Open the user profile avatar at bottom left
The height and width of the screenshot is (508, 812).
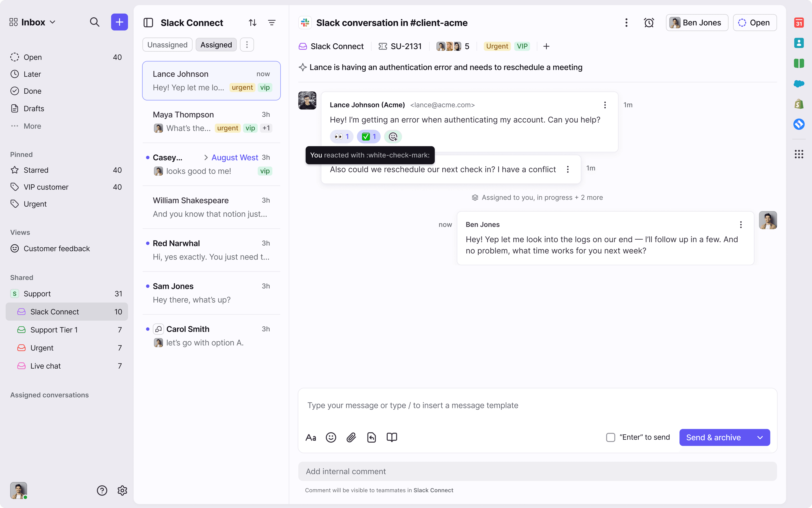click(18, 490)
